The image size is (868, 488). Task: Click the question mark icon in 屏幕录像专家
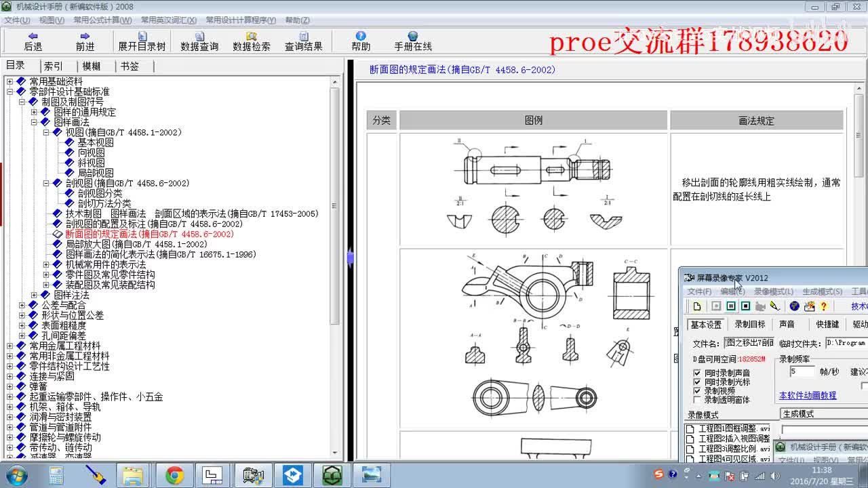[x=824, y=306]
